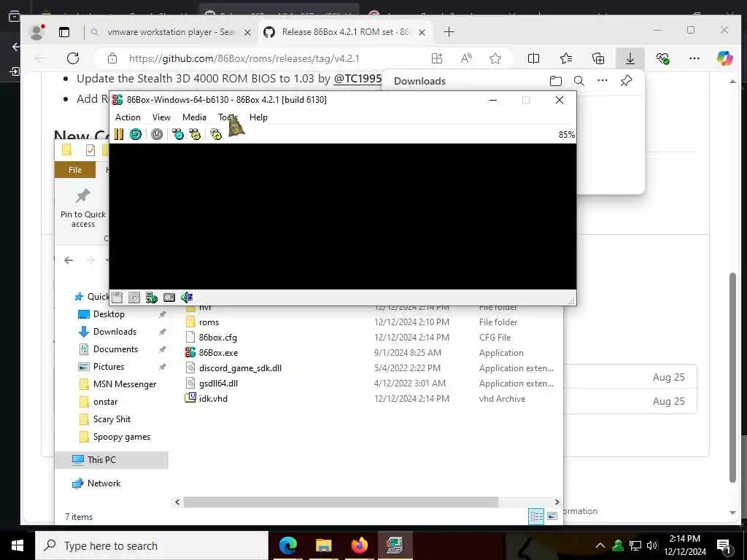This screenshot has width=747, height=560.
Task: Pause the 86Box emulation with the Pause icon
Action: point(119,134)
